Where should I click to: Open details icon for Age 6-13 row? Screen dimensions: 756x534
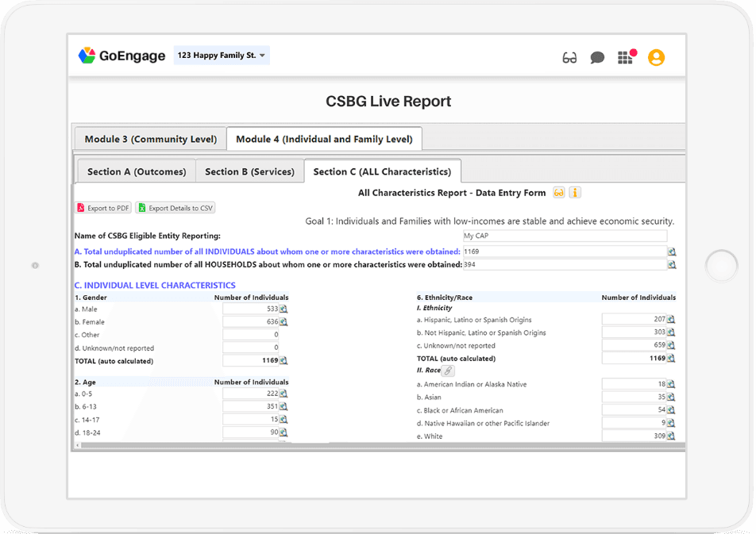pos(283,407)
